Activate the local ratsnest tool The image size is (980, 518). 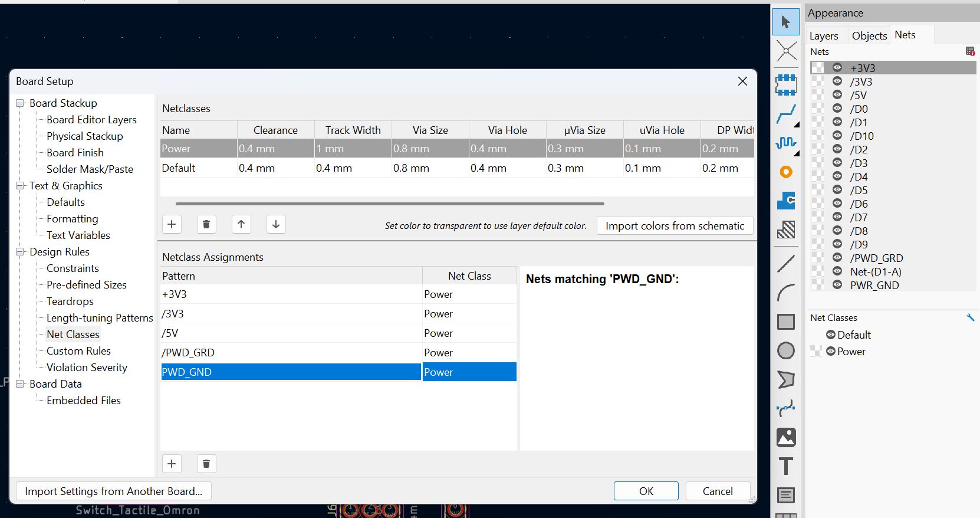(786, 51)
